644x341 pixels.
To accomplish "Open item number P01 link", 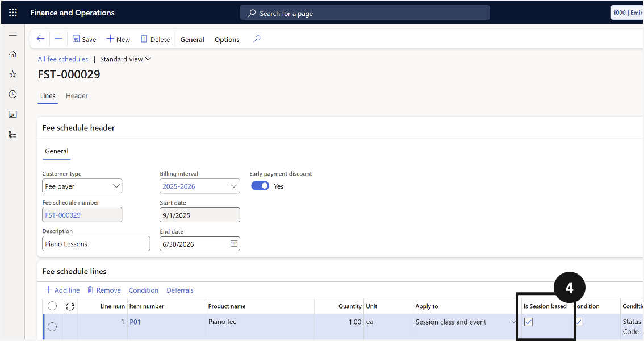I will pyautogui.click(x=135, y=322).
